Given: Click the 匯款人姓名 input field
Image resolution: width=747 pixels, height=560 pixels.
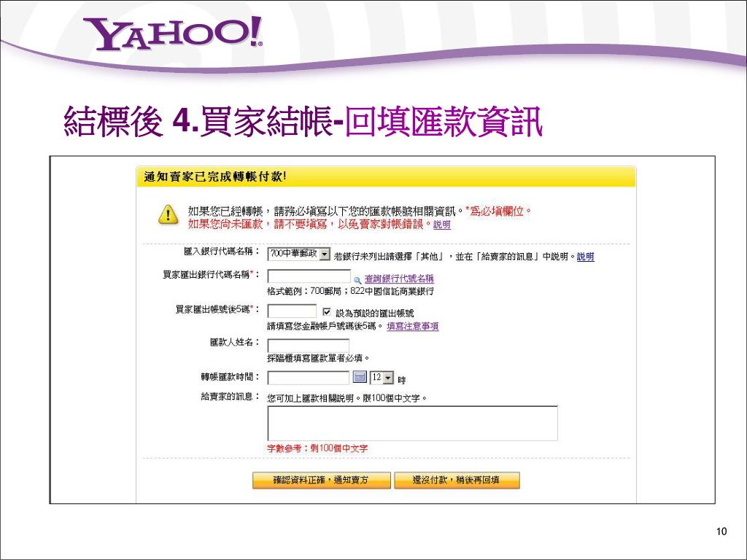Looking at the screenshot, I should 309,346.
